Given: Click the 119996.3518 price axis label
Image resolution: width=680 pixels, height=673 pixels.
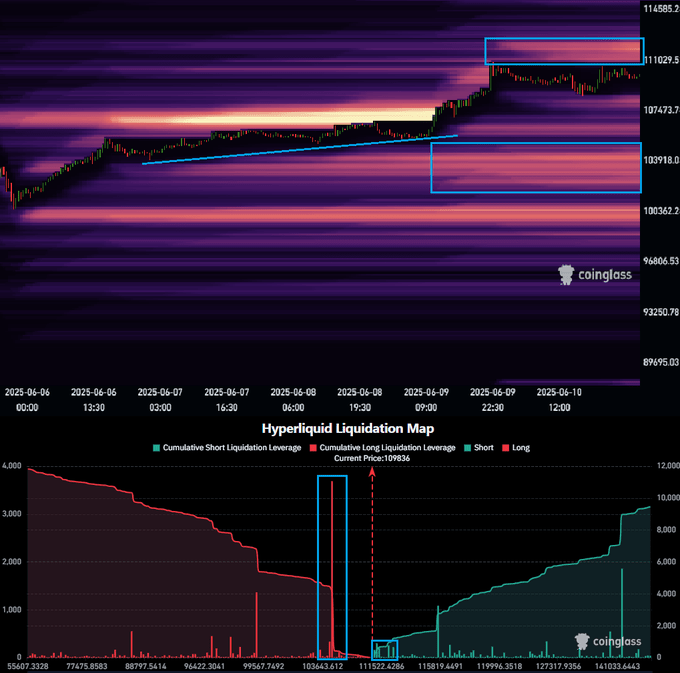Looking at the screenshot, I should [x=500, y=666].
